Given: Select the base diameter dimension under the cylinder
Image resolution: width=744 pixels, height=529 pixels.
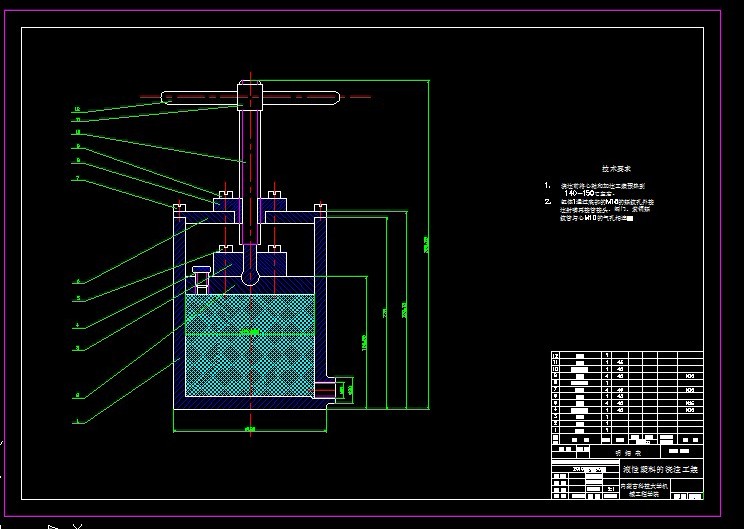Looking at the screenshot, I should tap(250, 429).
